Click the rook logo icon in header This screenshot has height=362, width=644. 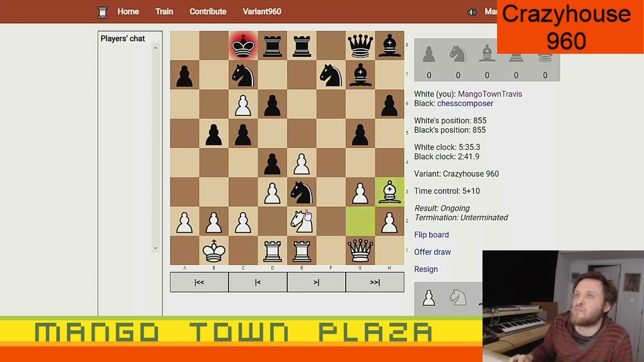click(x=103, y=12)
